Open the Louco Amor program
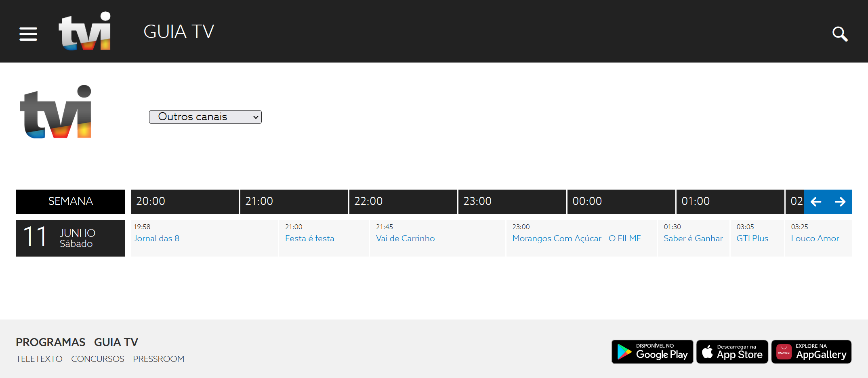 pos(815,238)
